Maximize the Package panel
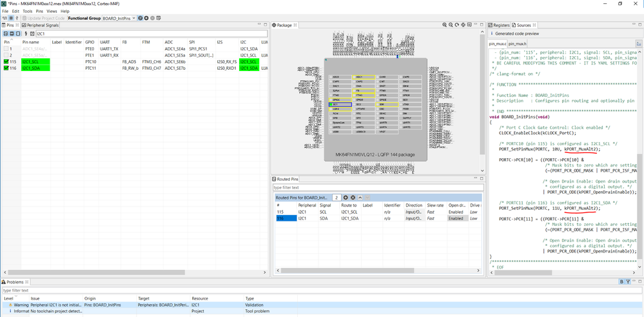 [483, 25]
